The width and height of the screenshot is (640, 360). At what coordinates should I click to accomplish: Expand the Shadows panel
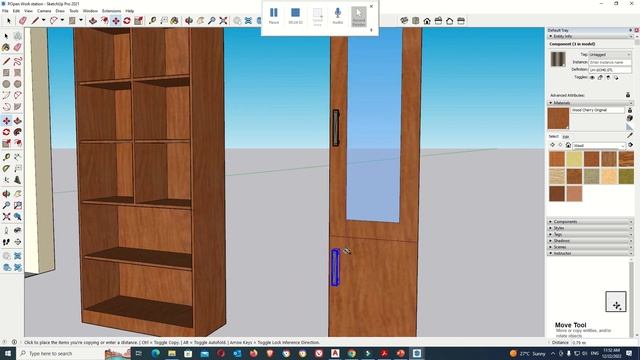(591, 241)
